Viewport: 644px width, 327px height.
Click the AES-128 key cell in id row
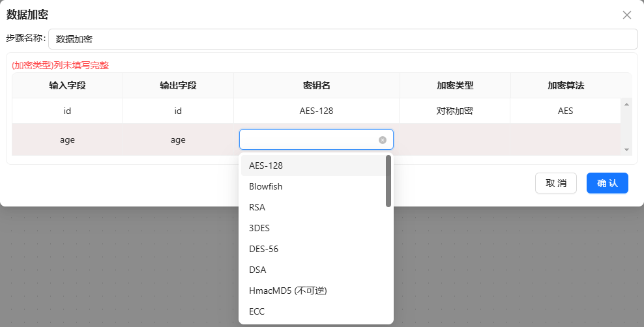pos(316,111)
